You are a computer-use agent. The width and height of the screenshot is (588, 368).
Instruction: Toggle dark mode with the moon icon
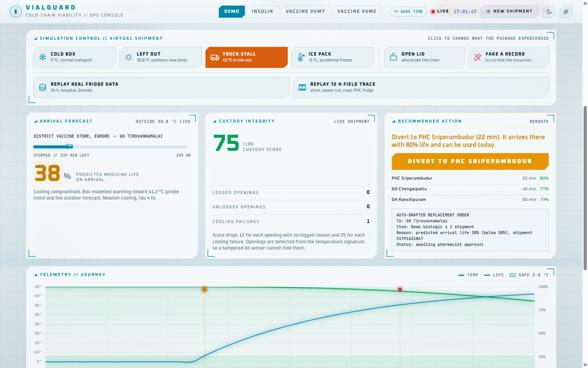pos(549,11)
